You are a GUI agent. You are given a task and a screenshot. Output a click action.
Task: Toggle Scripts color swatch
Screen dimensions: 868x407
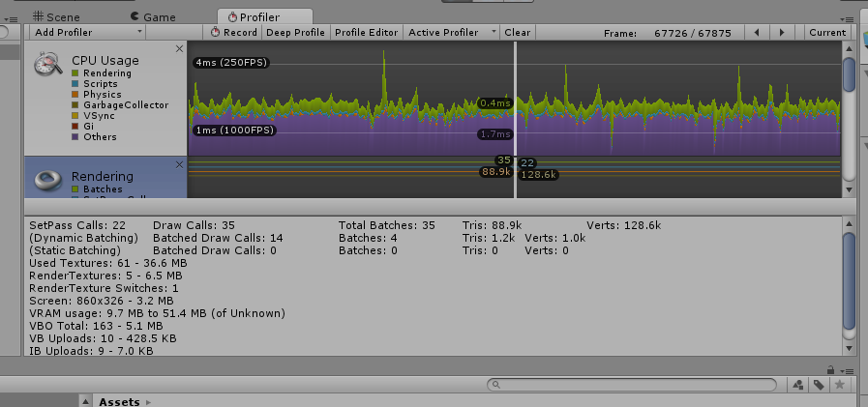(x=75, y=84)
